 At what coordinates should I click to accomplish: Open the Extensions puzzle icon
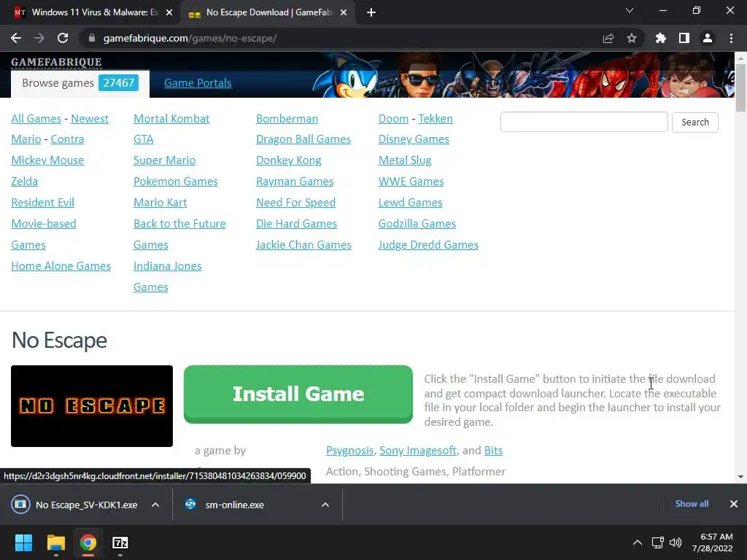[661, 38]
